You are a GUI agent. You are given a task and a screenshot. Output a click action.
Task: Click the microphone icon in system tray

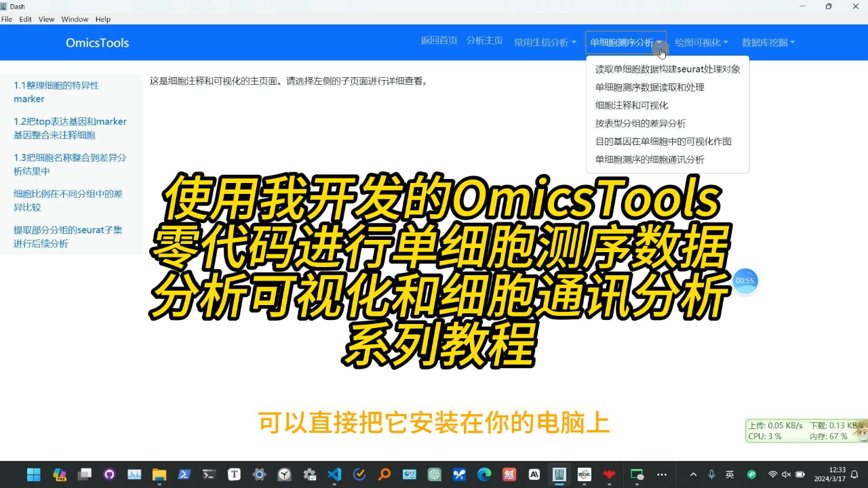click(x=711, y=474)
